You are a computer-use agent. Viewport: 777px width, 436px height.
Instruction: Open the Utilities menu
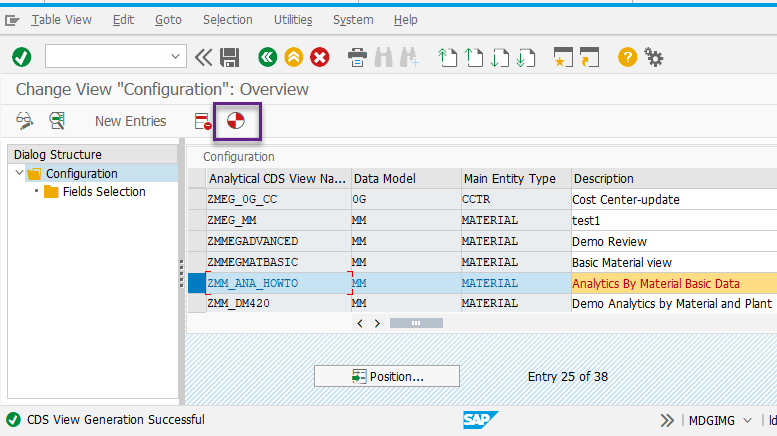point(293,20)
